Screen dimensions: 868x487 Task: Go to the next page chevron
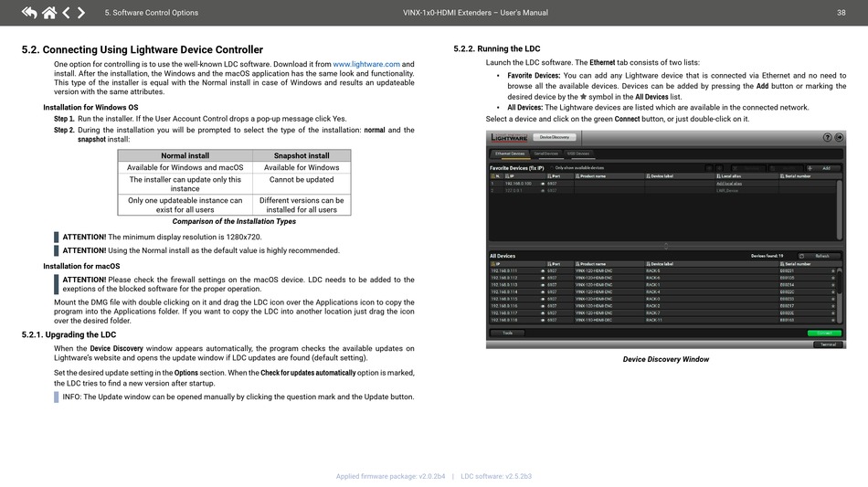(x=81, y=12)
